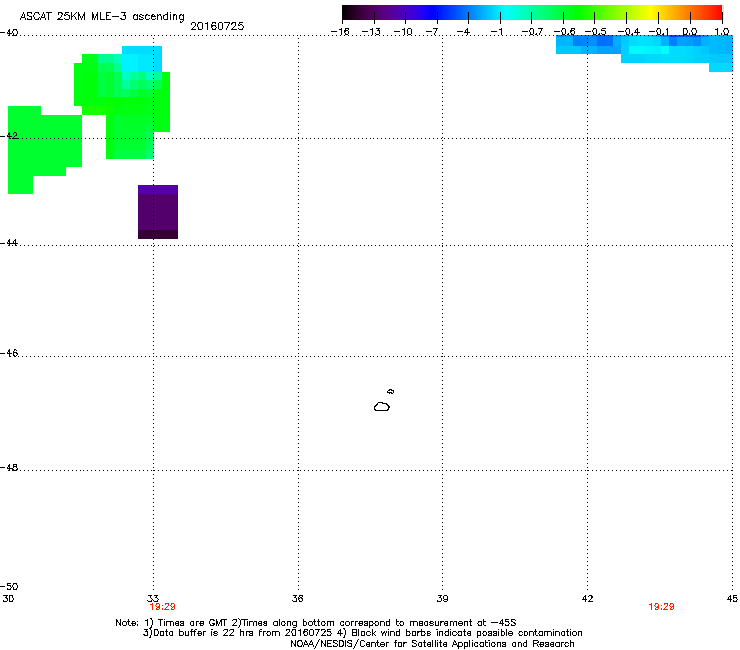Click the -0.1 color bar label
The width and height of the screenshot is (740, 650).
(659, 32)
